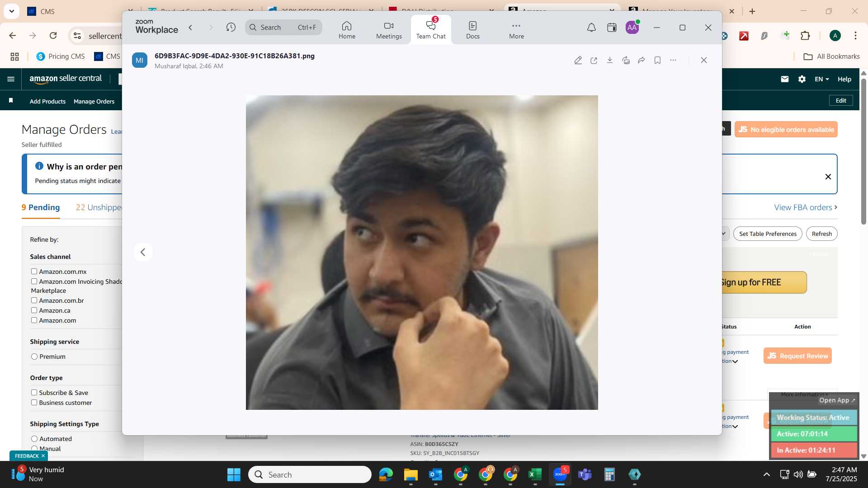The height and width of the screenshot is (488, 868).
Task: Click Set Table Preferences button
Action: click(768, 234)
